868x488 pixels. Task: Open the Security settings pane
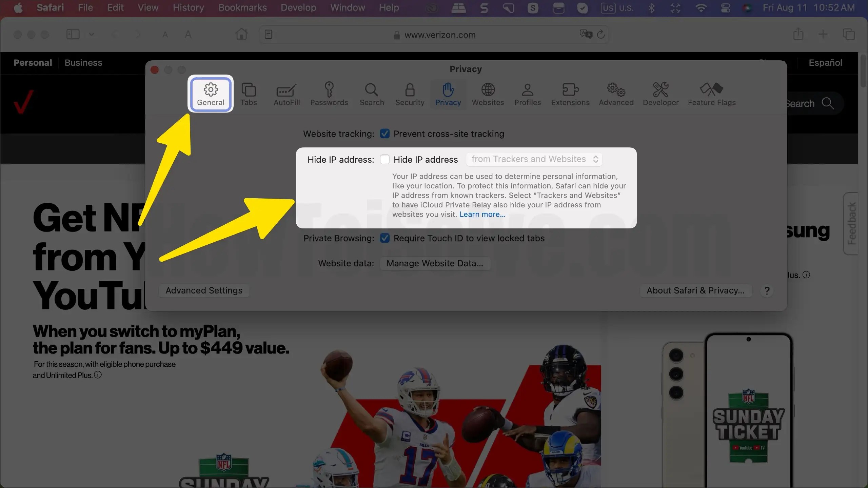pos(409,94)
